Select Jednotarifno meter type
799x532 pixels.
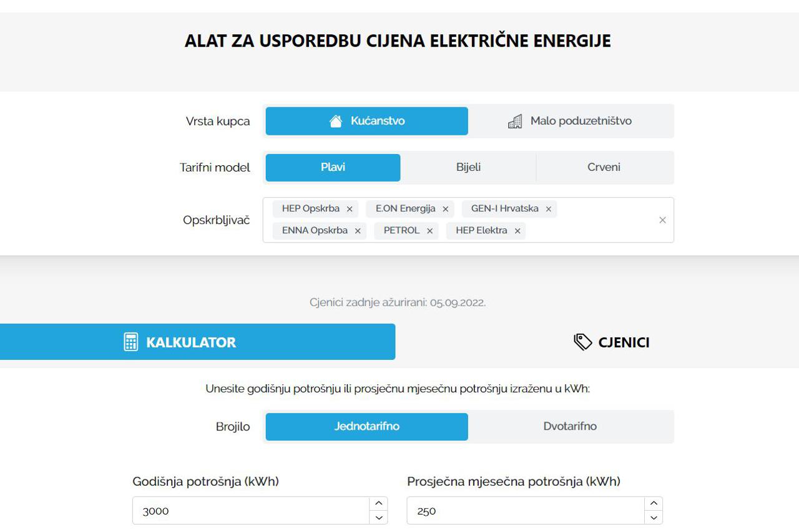[x=366, y=427]
